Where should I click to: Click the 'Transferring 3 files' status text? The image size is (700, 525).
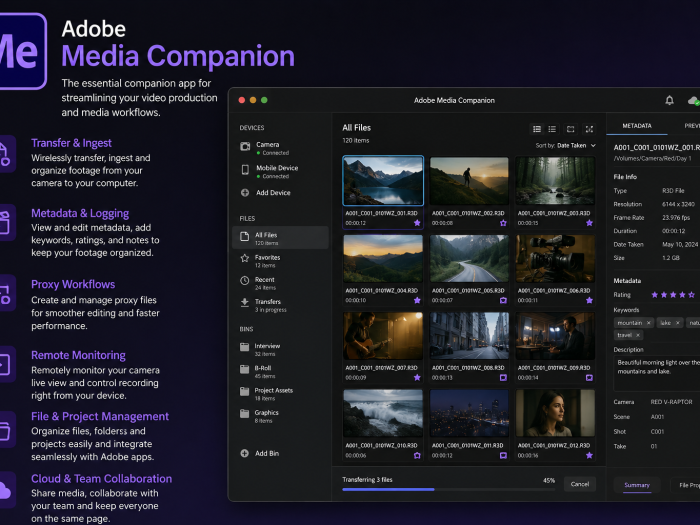tap(367, 479)
